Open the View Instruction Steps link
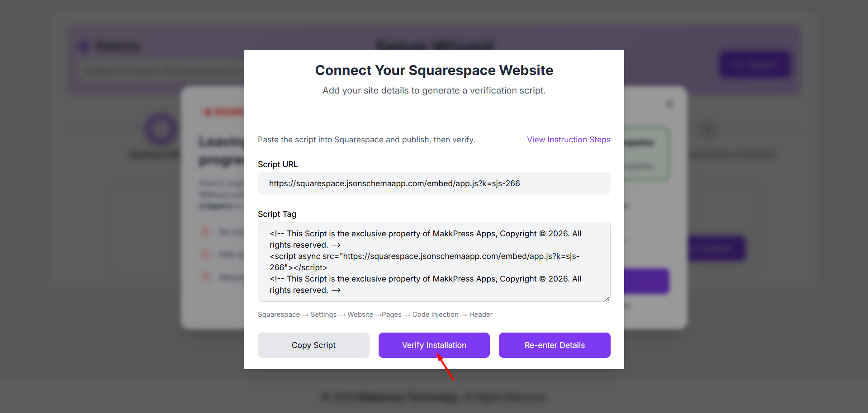The height and width of the screenshot is (413, 868). pyautogui.click(x=569, y=140)
